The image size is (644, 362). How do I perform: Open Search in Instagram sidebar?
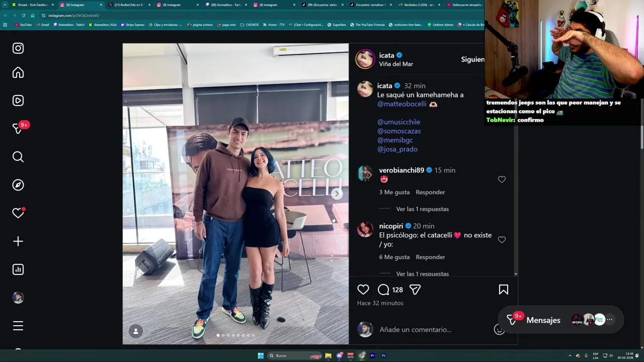[18, 157]
